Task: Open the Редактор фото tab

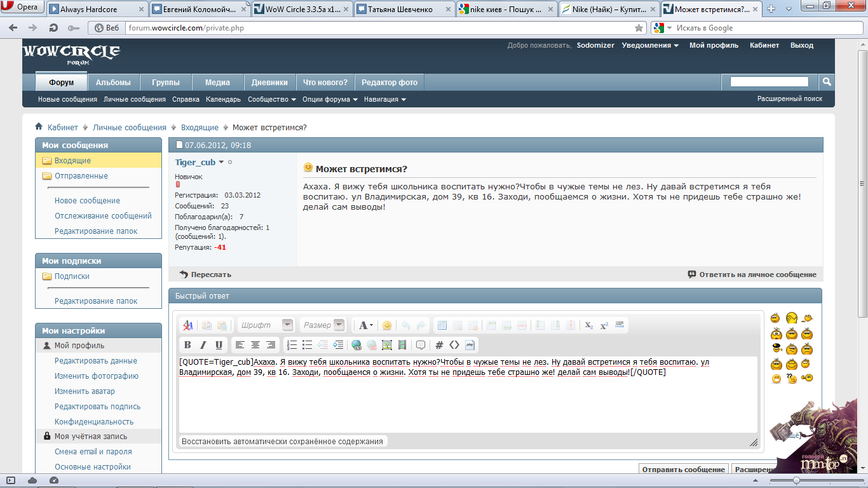Action: (x=390, y=82)
